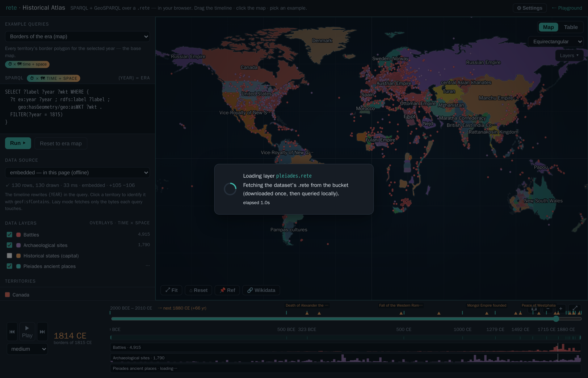Toggle the Pleiades ancient places checkbox
Screen dimensions: 588x378
point(9,266)
